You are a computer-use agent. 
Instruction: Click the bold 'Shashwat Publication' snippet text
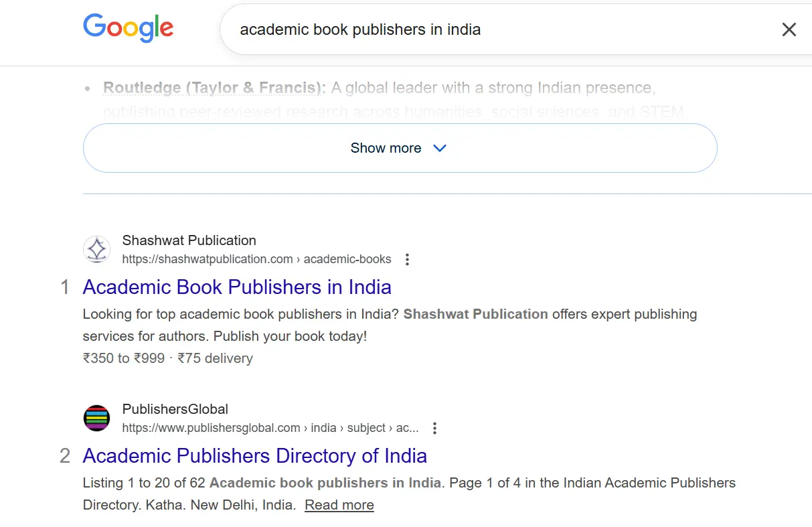(x=475, y=314)
